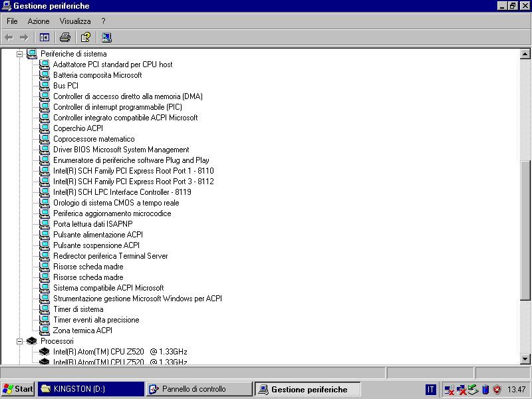Click the Bus PCI device icon
The image size is (532, 399).
point(44,86)
